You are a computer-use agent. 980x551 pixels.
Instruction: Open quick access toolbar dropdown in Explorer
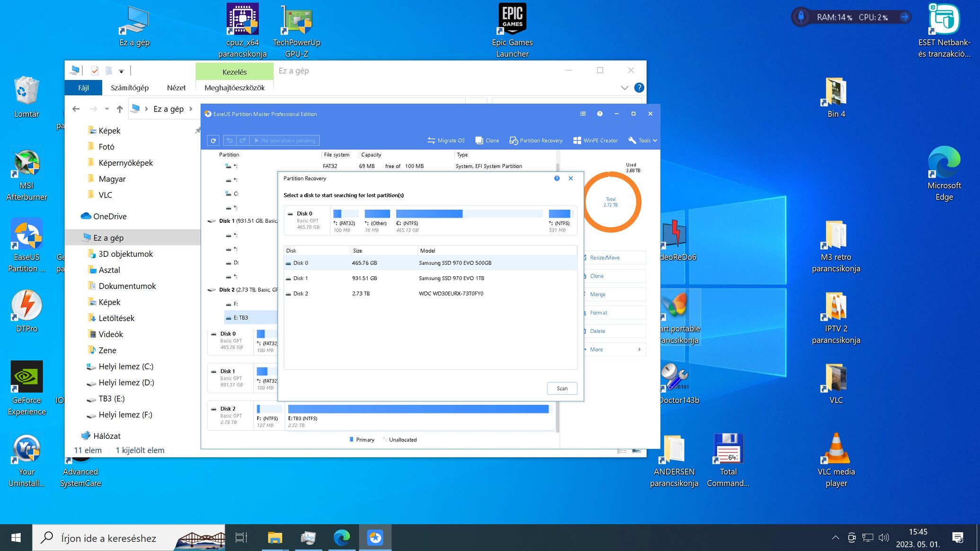pyautogui.click(x=121, y=71)
